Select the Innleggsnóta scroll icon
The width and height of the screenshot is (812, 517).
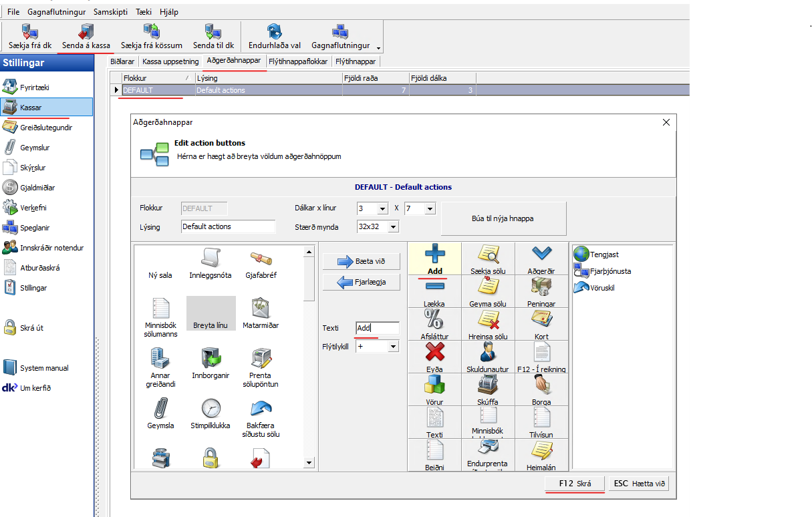211,257
